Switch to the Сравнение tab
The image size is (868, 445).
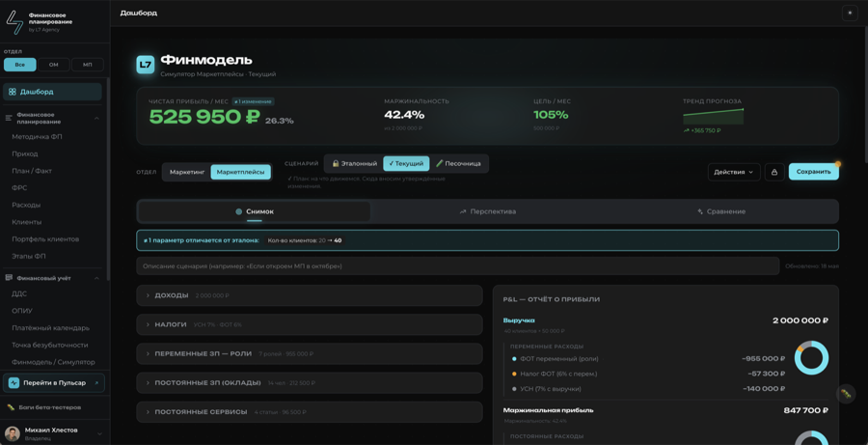[x=721, y=211]
